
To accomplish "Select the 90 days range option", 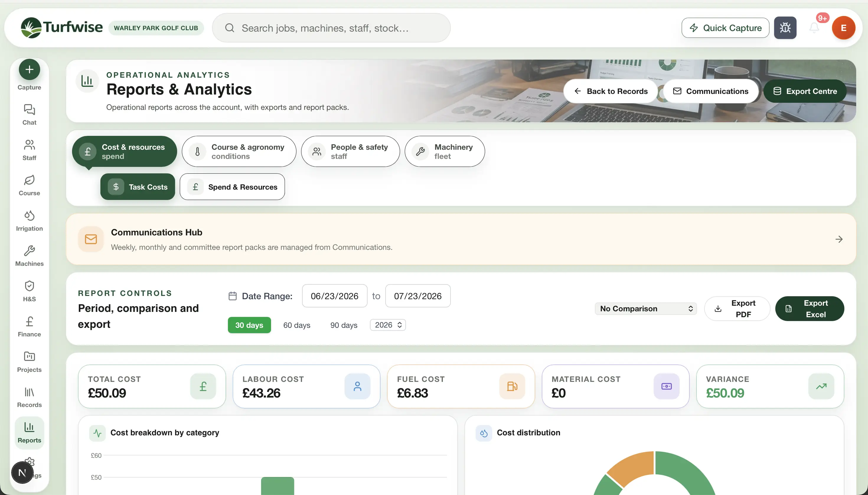I will point(344,325).
